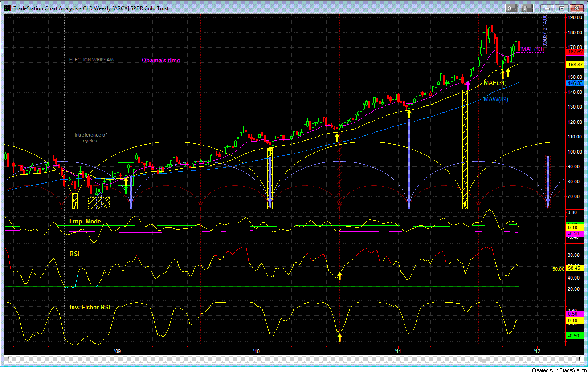Screen dimensions: 588x373
Task: Click the horizontal scrollbar left arrow
Action: 8,358
